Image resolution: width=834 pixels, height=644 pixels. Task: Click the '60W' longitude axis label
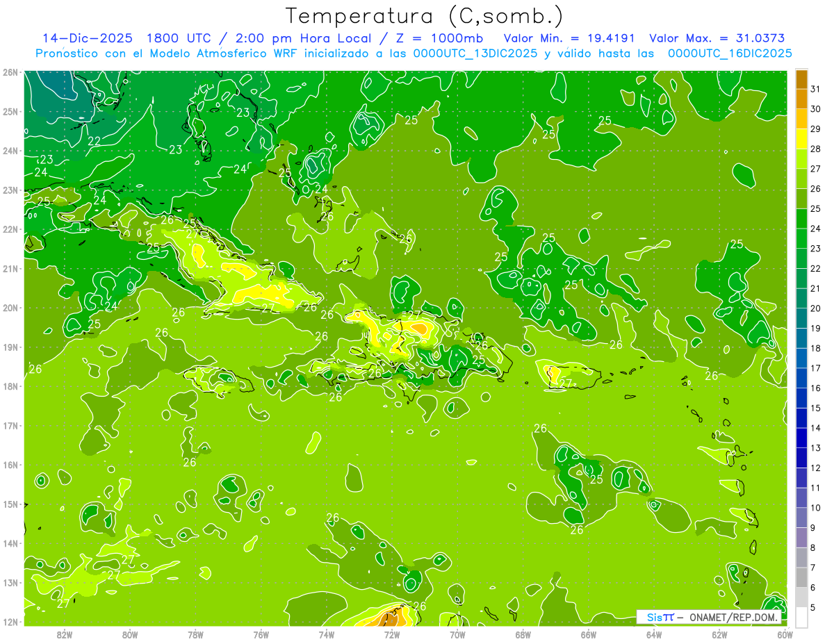(x=785, y=634)
